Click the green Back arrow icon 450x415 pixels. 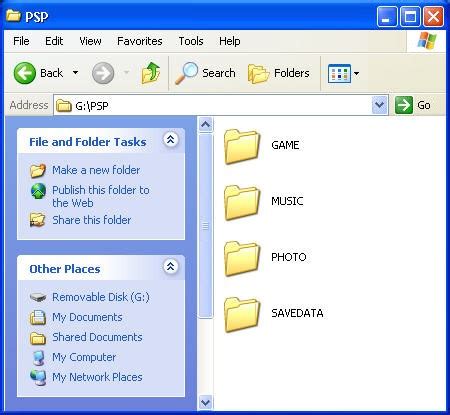point(25,73)
